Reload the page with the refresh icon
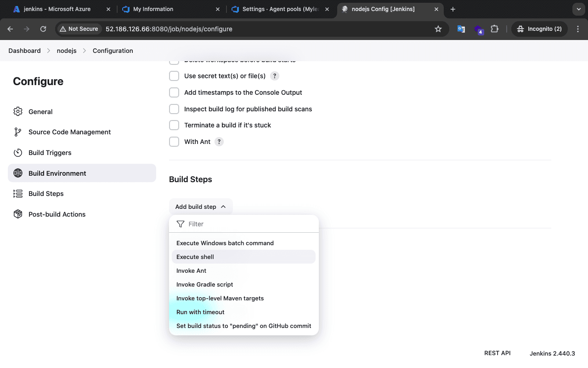The width and height of the screenshot is (588, 368). pos(43,29)
